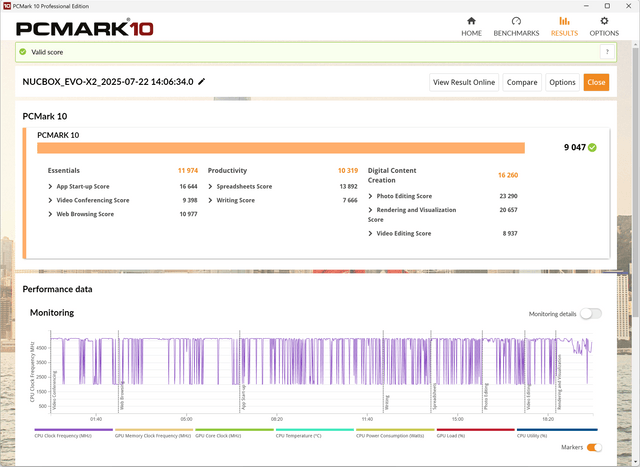Expand Rendering and Visualization Score
The image size is (640, 467).
pyautogui.click(x=370, y=210)
